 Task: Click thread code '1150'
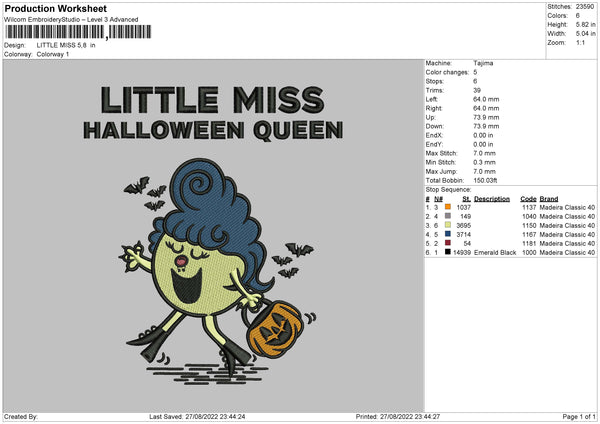529,225
